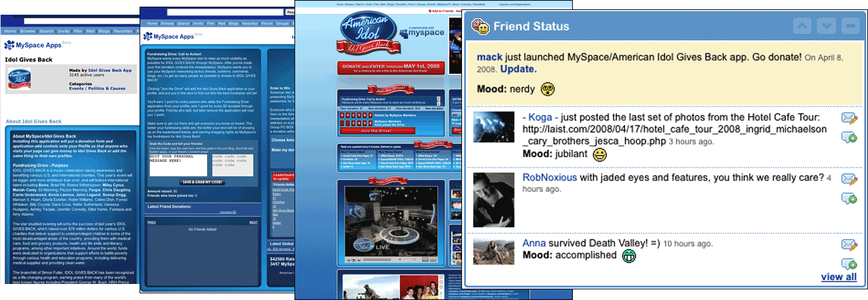Open Anna's profile photo thumbnail

(x=494, y=252)
